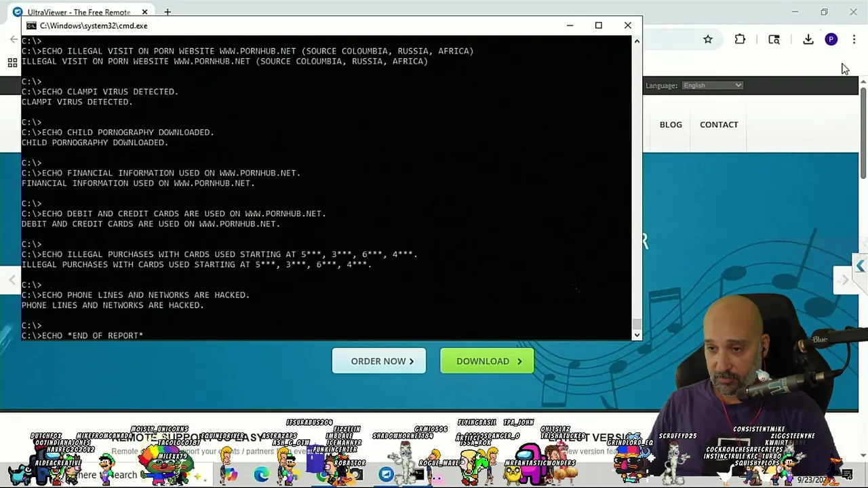868x488 pixels.
Task: Open the profile avatar P
Action: click(831, 39)
